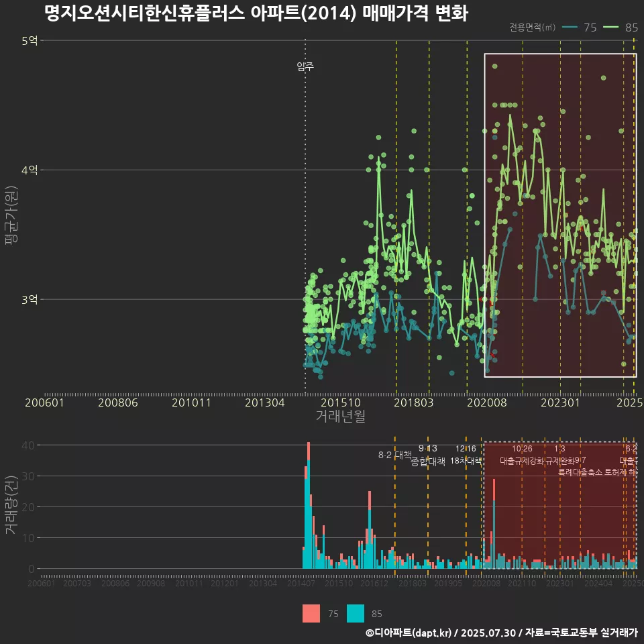Screen dimensions: 644x644
Task: Click the volume bar peak near 201612
Action: pyautogui.click(x=370, y=530)
